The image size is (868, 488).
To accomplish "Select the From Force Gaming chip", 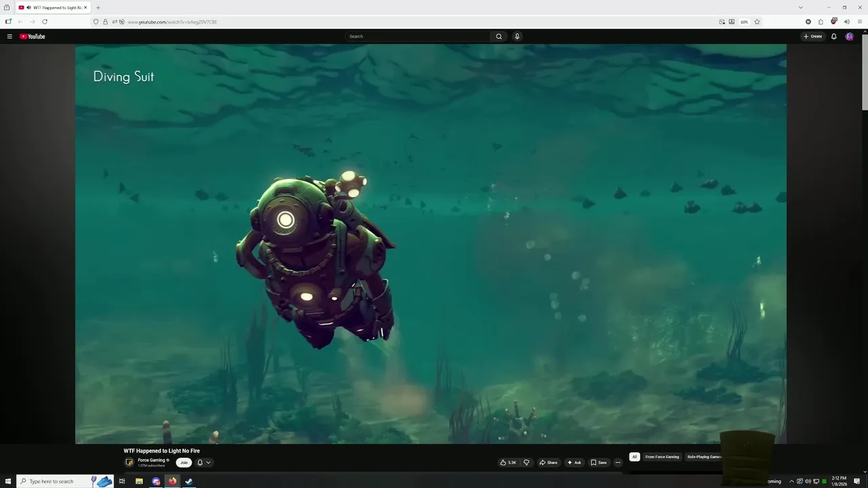I will tap(662, 457).
